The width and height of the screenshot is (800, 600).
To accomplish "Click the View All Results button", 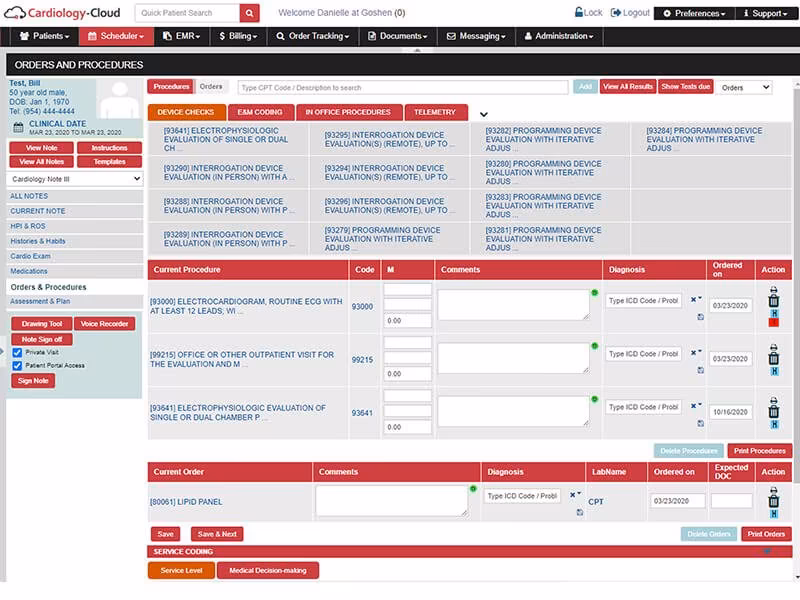I will tap(628, 87).
